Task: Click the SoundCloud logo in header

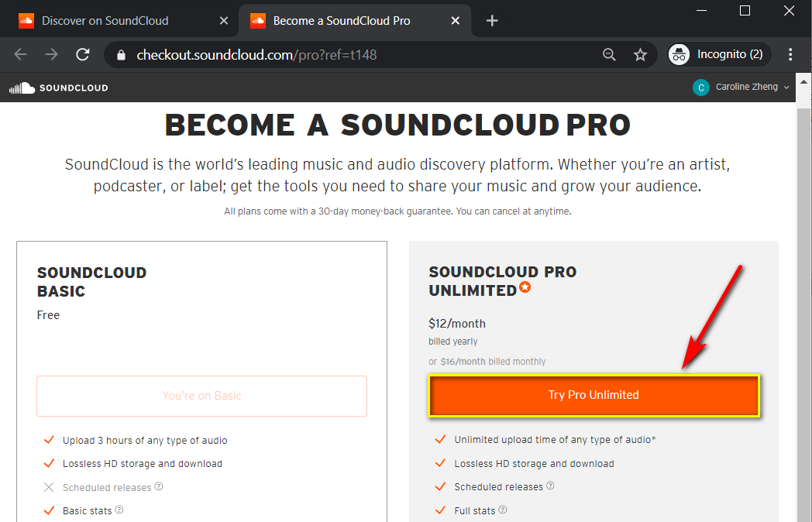Action: tap(58, 88)
